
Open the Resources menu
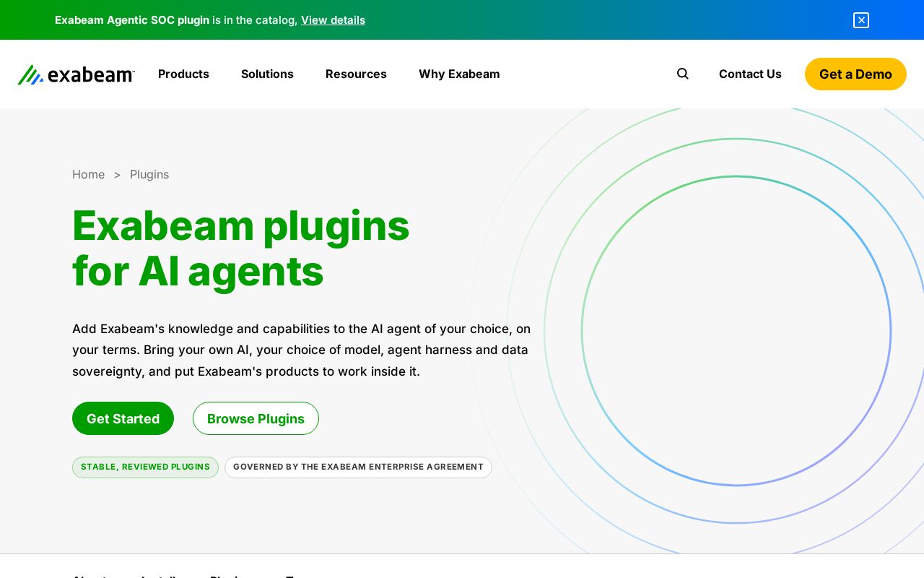pyautogui.click(x=356, y=74)
